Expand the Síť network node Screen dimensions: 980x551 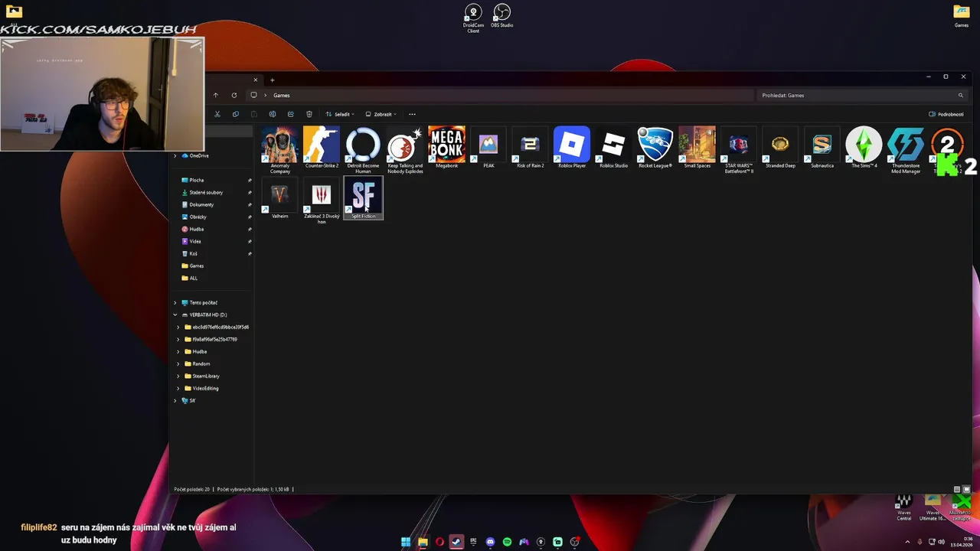point(175,400)
